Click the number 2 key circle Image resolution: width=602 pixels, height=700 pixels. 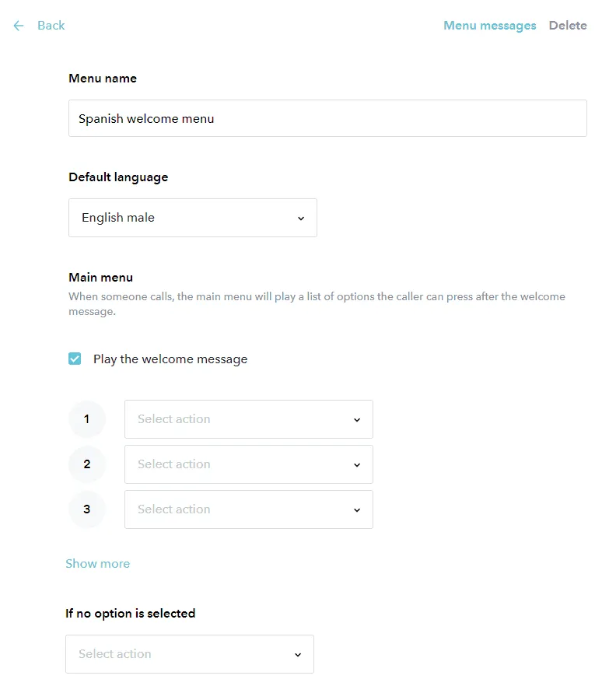click(x=86, y=464)
